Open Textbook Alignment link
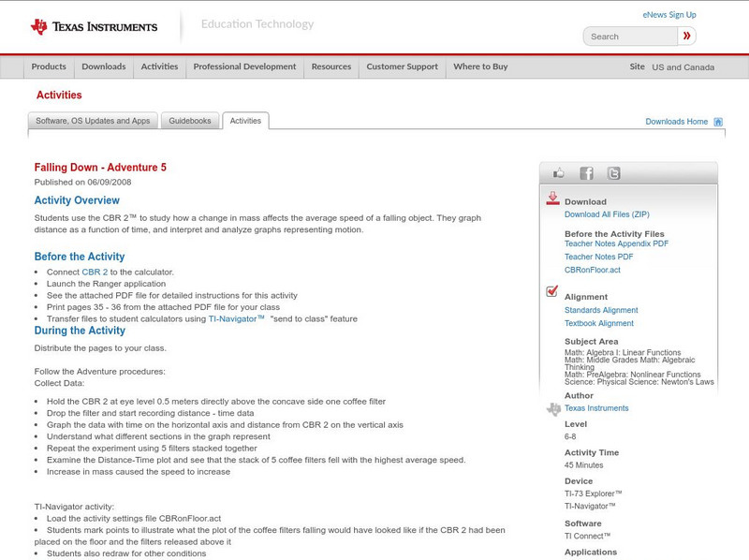This screenshot has width=749, height=560. pos(599,323)
